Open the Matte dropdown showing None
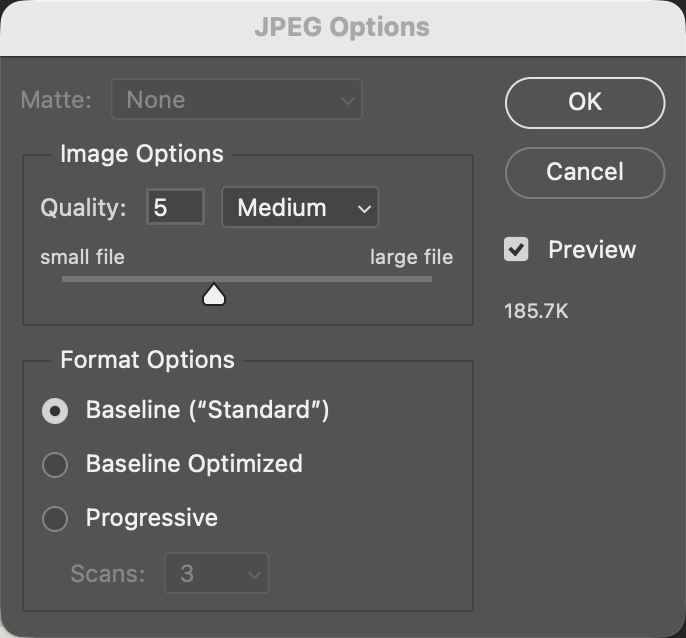This screenshot has width=686, height=638. tap(237, 99)
